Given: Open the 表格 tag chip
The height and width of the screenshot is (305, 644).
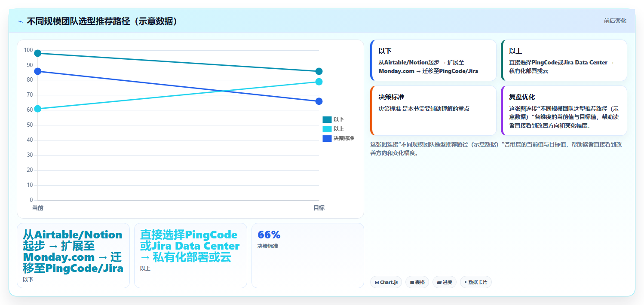Looking at the screenshot, I should click(417, 282).
